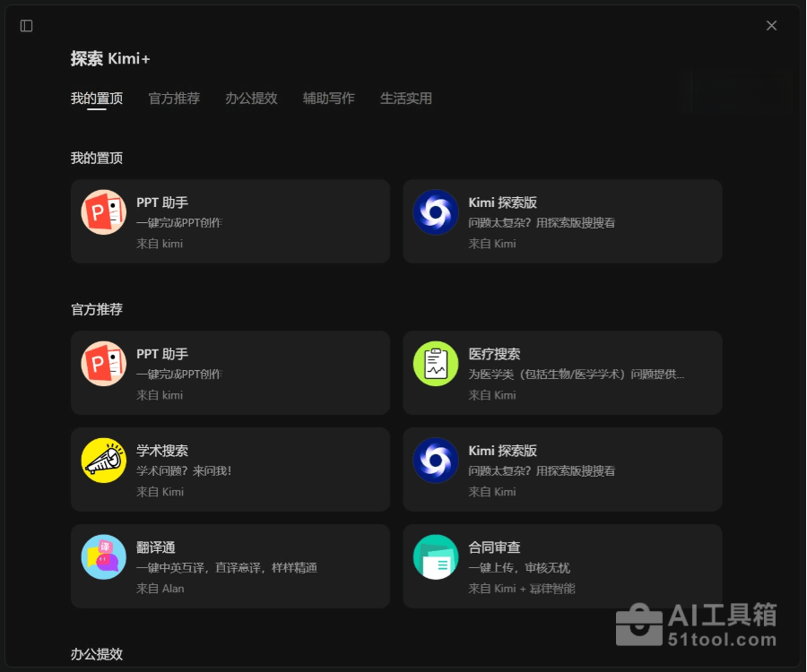Viewport: 807px width, 672px height.
Task: Close the 探索 Kimi+ dialog
Action: 771,26
